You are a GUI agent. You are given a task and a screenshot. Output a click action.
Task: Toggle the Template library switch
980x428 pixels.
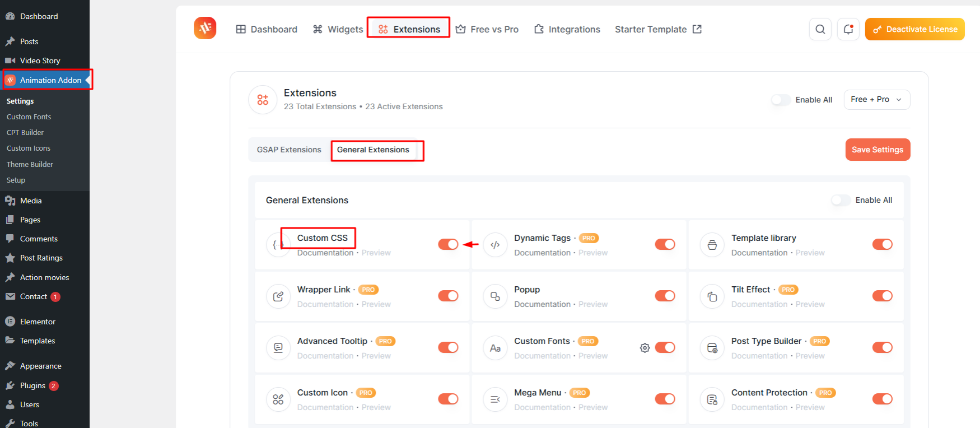click(883, 244)
